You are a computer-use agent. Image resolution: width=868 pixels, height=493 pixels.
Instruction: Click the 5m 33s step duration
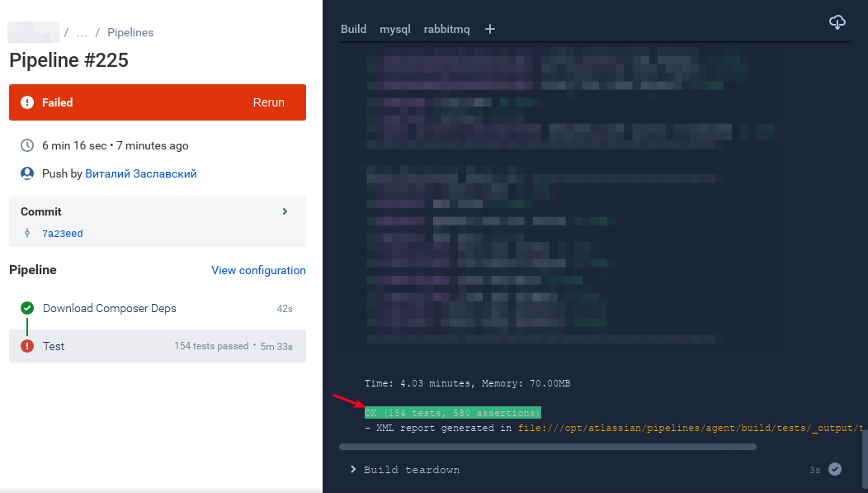tap(276, 346)
